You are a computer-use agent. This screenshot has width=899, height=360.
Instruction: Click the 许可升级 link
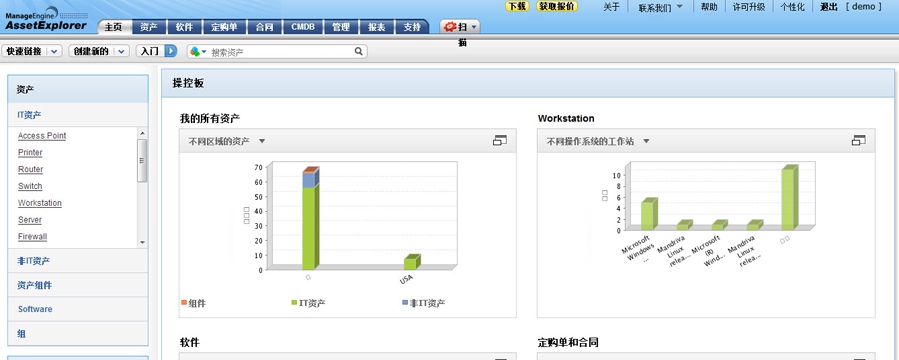(749, 7)
